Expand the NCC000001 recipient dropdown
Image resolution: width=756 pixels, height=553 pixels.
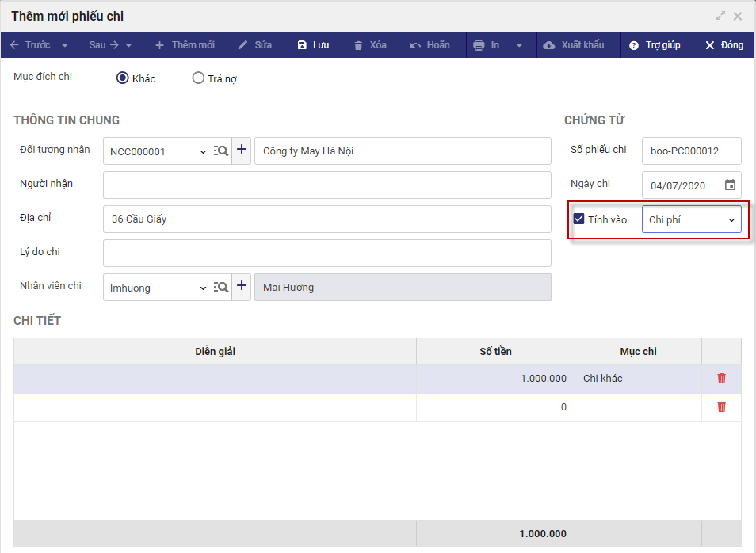[x=203, y=151]
